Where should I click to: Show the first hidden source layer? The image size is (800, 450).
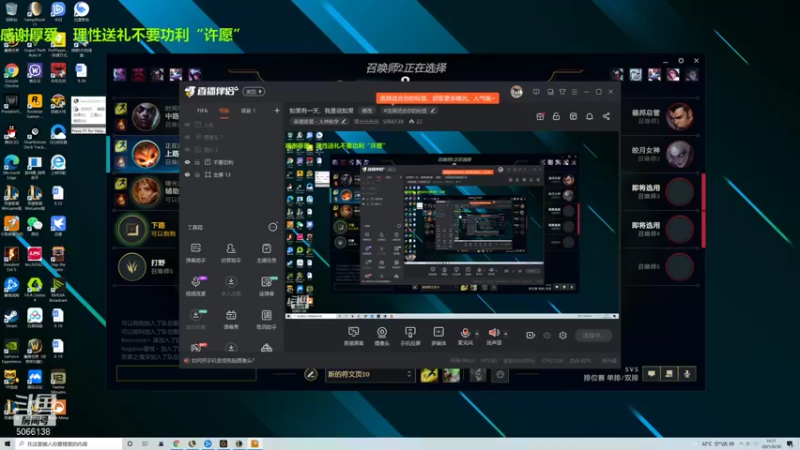(x=187, y=124)
